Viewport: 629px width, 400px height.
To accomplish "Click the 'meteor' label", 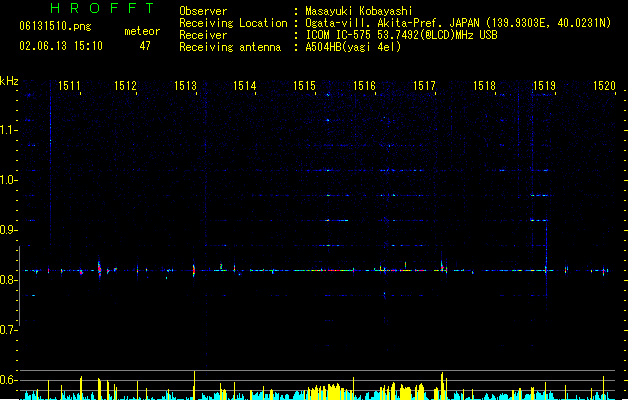I will tap(142, 31).
